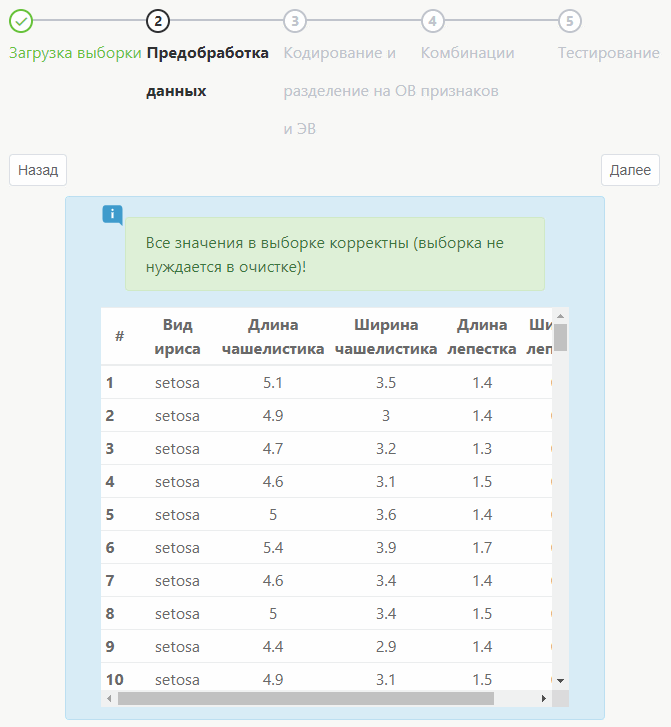The height and width of the screenshot is (727, 671).
Task: Open the Тестирование step label
Action: pos(608,53)
